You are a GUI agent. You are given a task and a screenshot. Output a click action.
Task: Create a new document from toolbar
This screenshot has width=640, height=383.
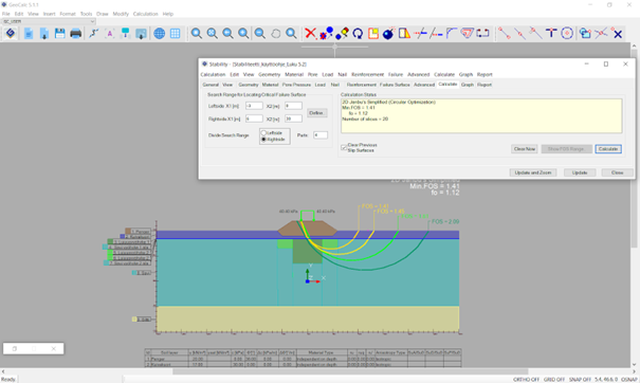pos(29,33)
